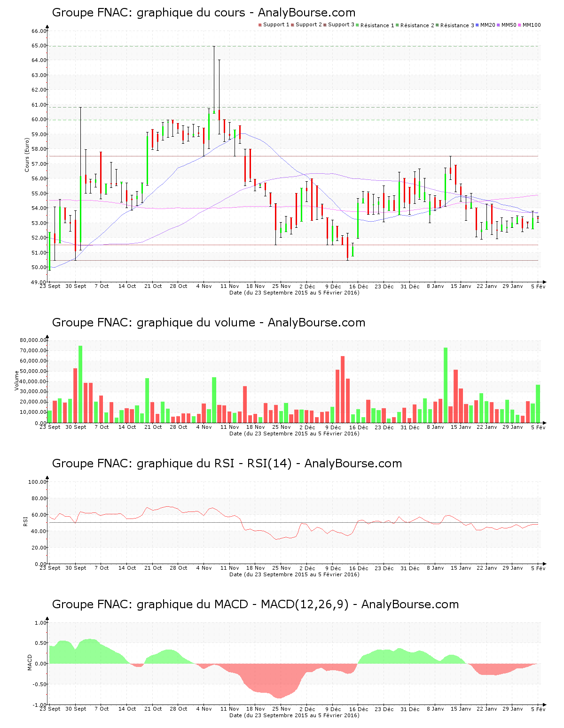
Task: Click the 'graphique du RSI - RSI(14)' title
Action: pos(227,464)
